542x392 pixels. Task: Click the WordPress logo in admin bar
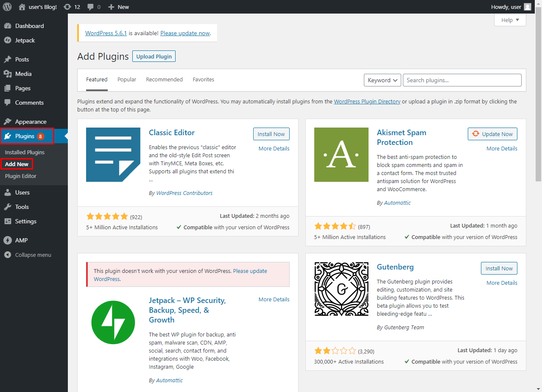pyautogui.click(x=7, y=7)
